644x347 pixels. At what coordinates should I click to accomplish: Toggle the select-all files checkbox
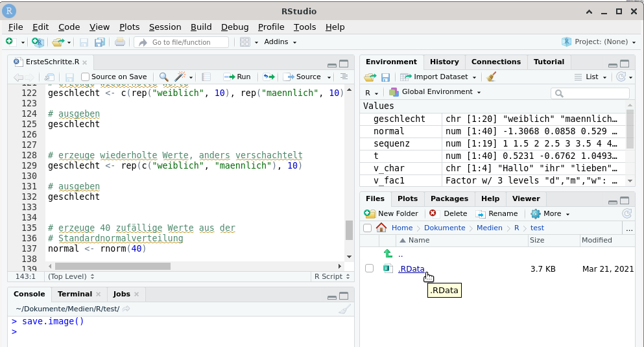[368, 228]
